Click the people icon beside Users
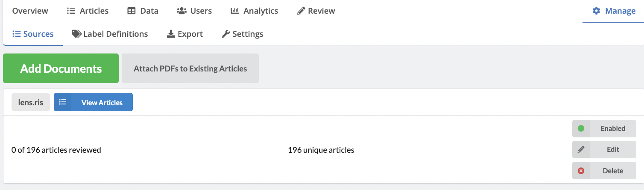 [x=181, y=11]
